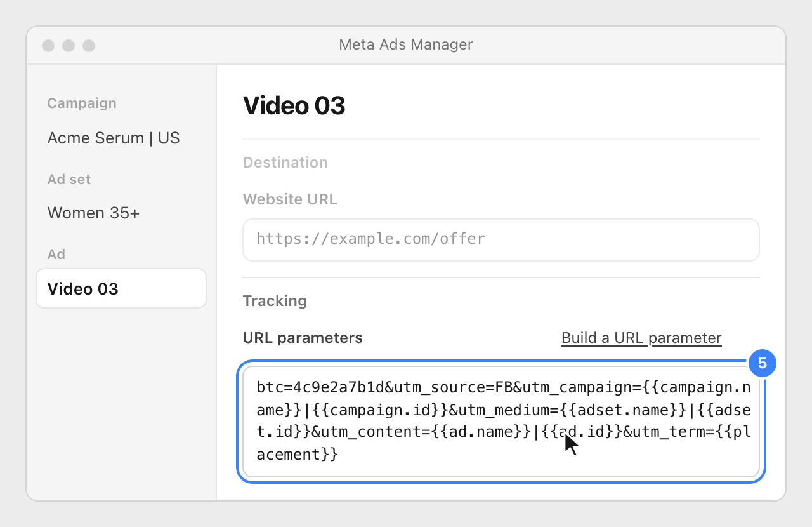Select the Video 03 ad in sidebar
The image size is (812, 527).
coord(121,289)
